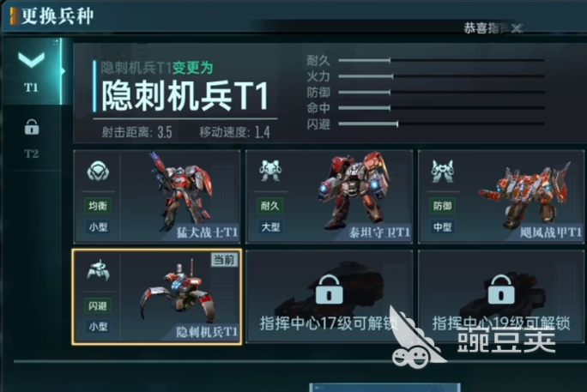Click the 猛犬战士T1 balanced class icon
Image resolution: width=587 pixels, height=392 pixels.
tap(98, 171)
